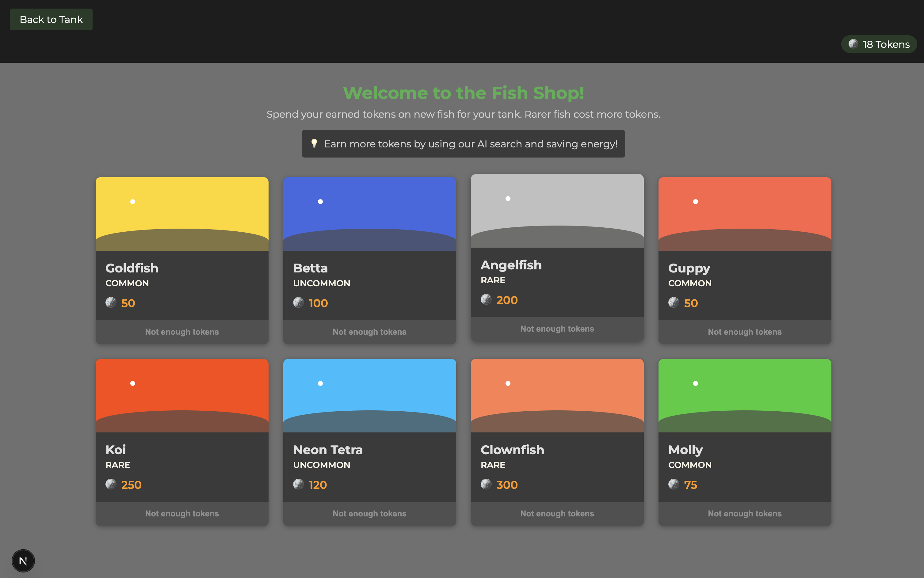Select the green Molly image panel
This screenshot has width=924, height=578.
coord(744,395)
